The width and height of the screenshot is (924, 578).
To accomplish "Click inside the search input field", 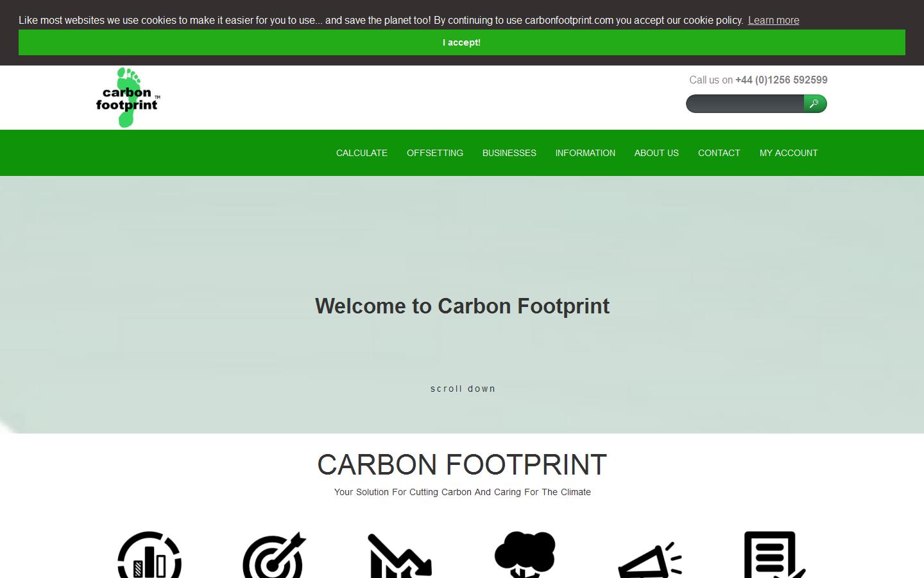I will tap(743, 103).
